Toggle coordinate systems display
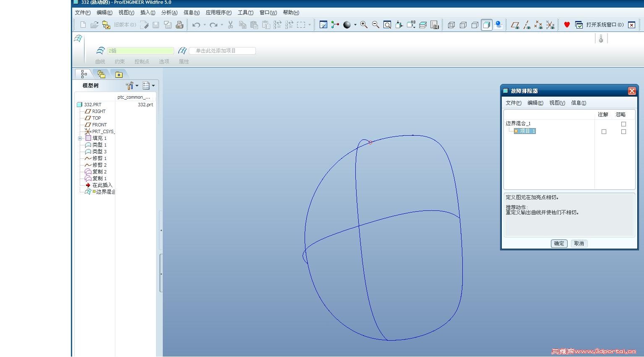The width and height of the screenshot is (644, 357). tap(550, 25)
